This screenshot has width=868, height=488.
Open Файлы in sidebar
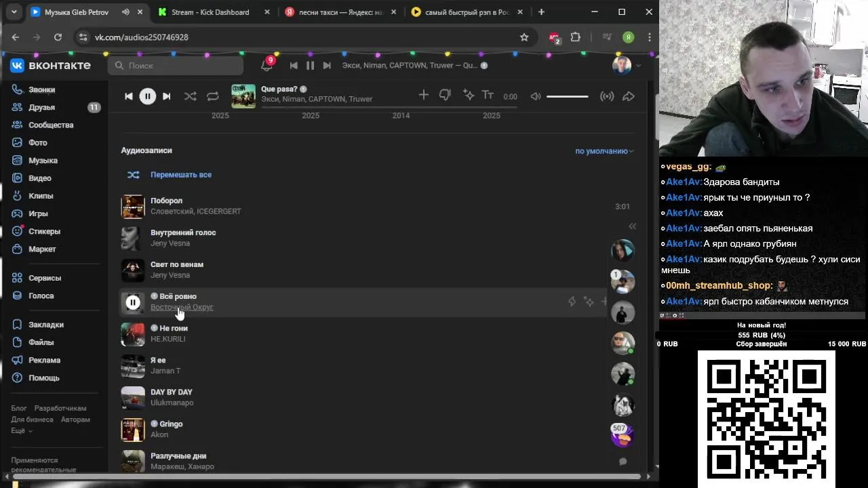click(41, 342)
